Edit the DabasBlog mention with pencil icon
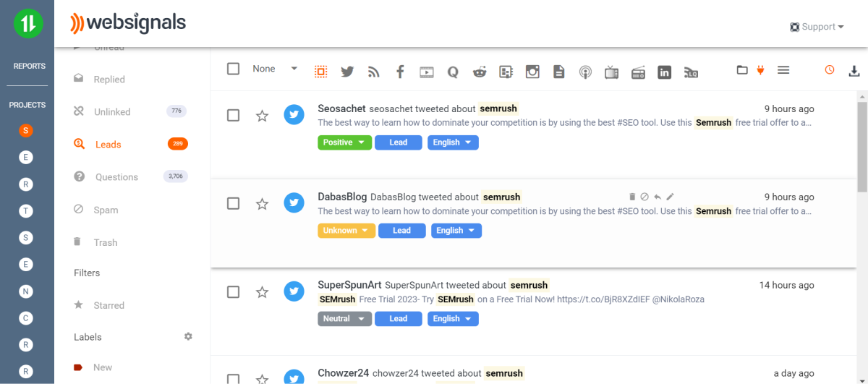This screenshot has width=868, height=384. [670, 197]
